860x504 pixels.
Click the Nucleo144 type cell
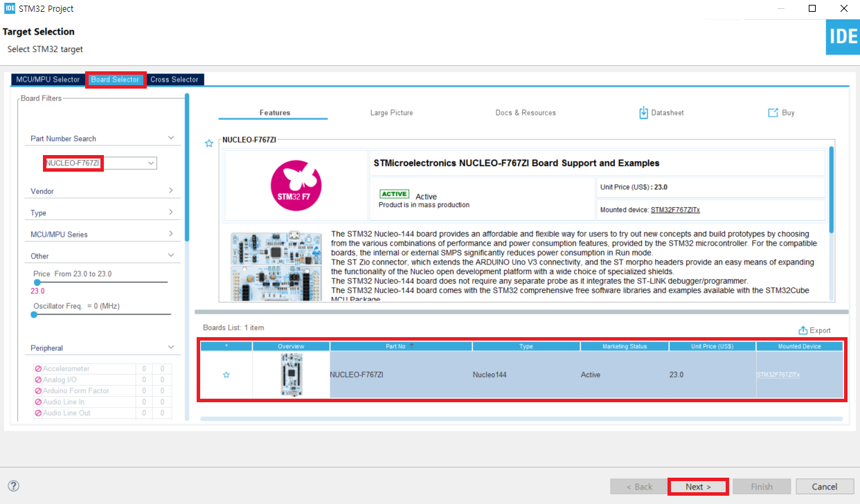coord(526,375)
